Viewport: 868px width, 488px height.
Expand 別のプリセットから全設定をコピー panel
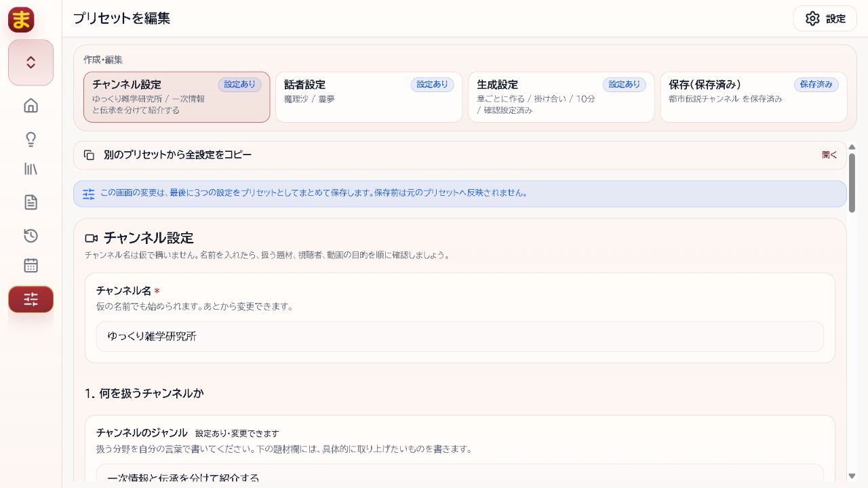tap(460, 155)
